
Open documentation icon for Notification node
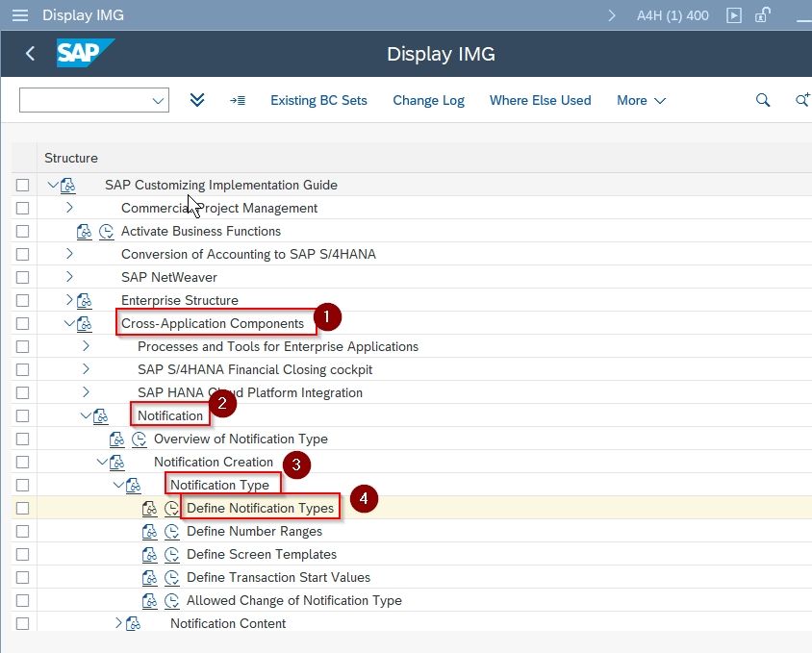click(x=100, y=416)
